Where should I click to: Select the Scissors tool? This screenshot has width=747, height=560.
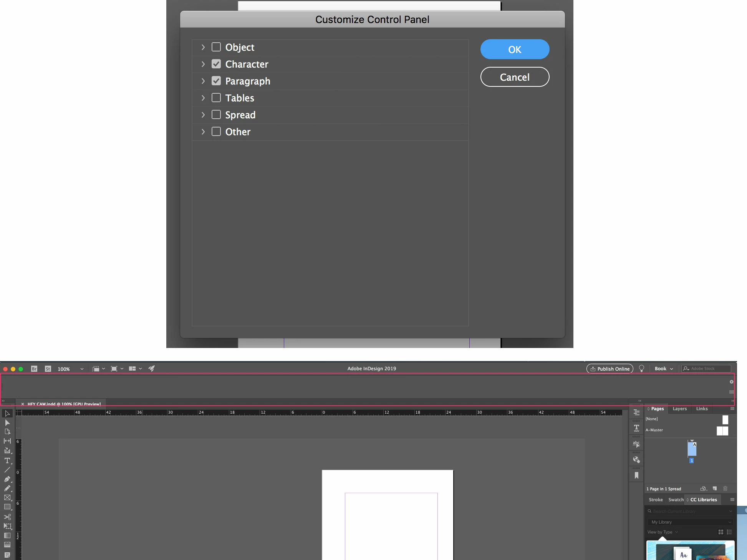pyautogui.click(x=7, y=517)
